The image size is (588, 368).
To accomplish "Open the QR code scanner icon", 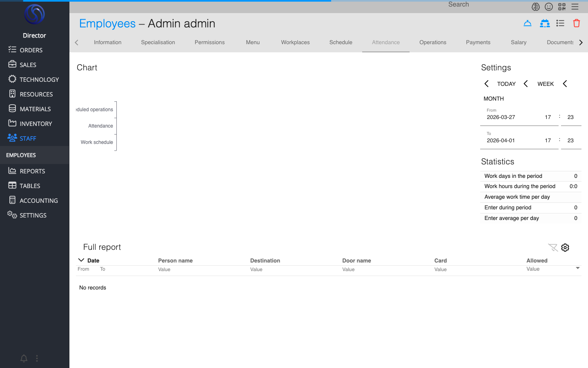I will (562, 7).
